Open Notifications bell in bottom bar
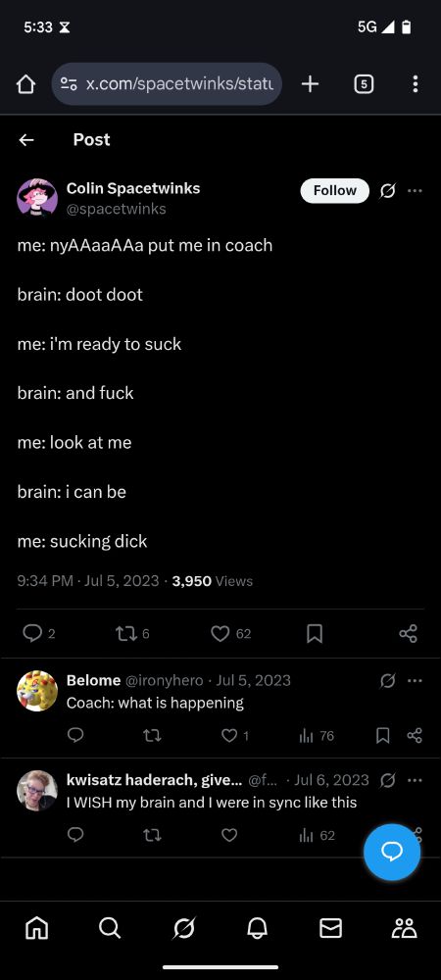Screen dimensions: 441x980 coord(257,929)
